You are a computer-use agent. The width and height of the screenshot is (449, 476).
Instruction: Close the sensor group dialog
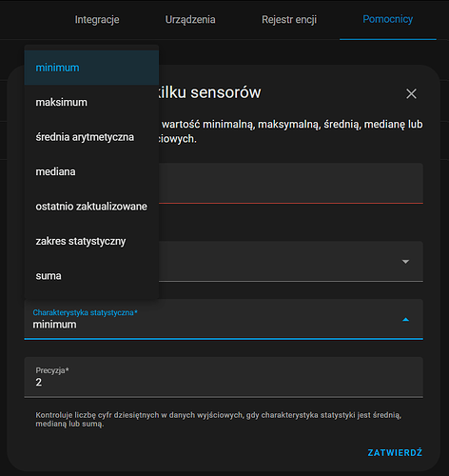[x=411, y=94]
